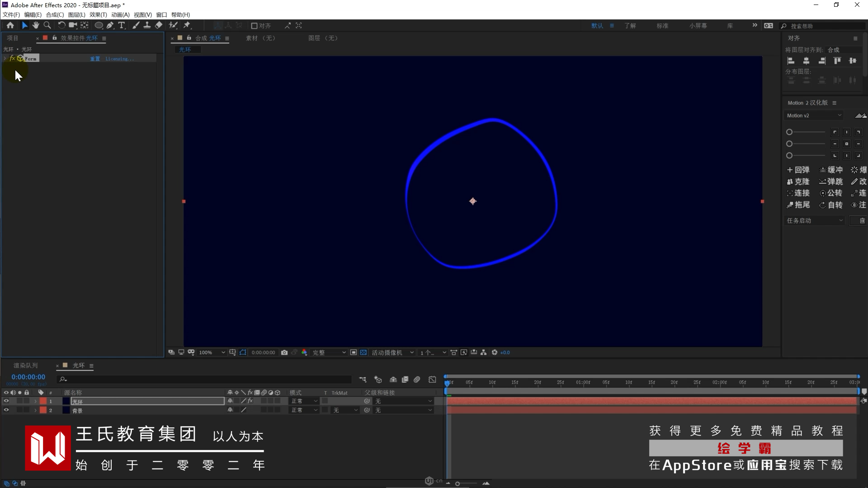Open the 效果(T) menu
868x488 pixels.
tap(98, 14)
